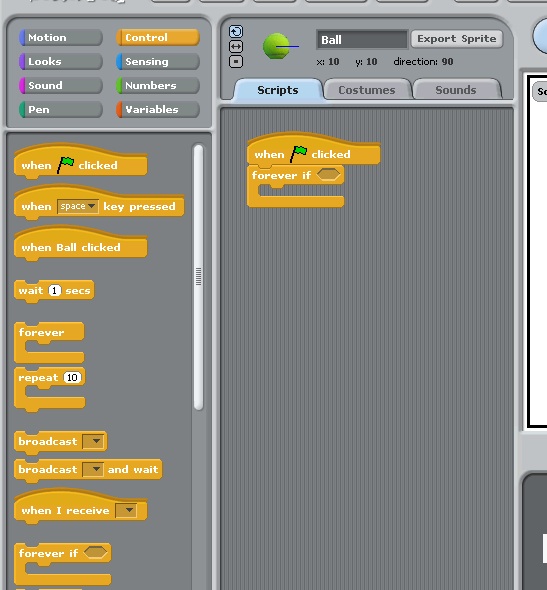547x590 pixels.
Task: Switch to the Costumes tab
Action: (367, 90)
